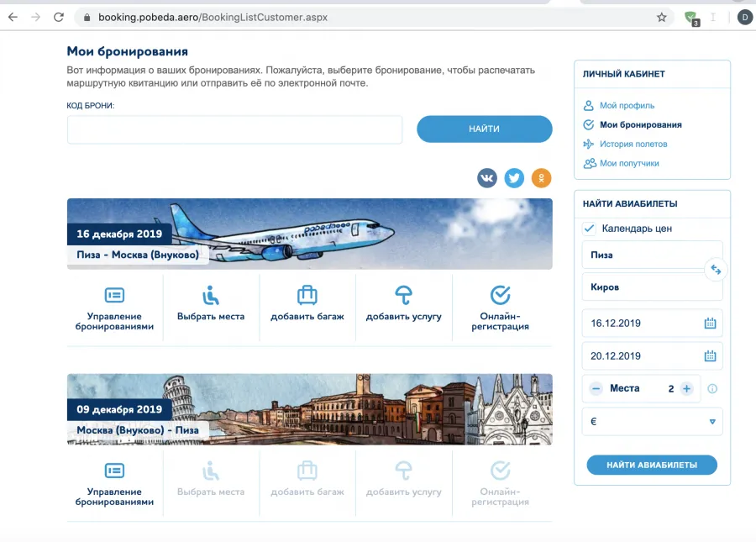Image resolution: width=756 pixels, height=542 pixels.
Task: Open Мои попутчики menu item
Action: click(x=629, y=163)
